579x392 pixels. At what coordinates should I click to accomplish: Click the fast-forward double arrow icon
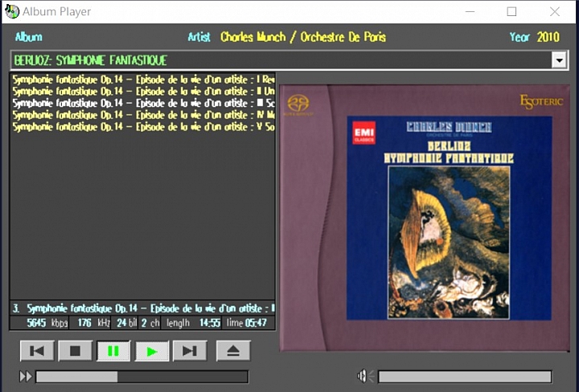pyautogui.click(x=26, y=377)
